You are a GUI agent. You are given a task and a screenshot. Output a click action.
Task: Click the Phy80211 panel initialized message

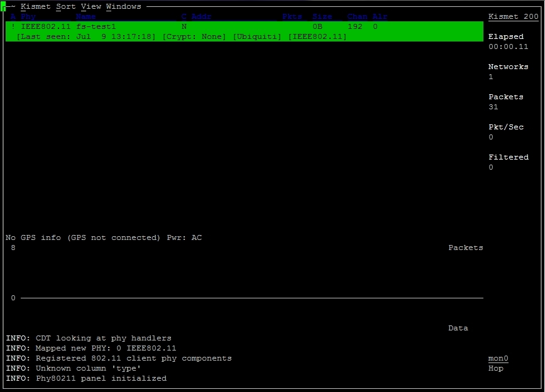(101, 378)
